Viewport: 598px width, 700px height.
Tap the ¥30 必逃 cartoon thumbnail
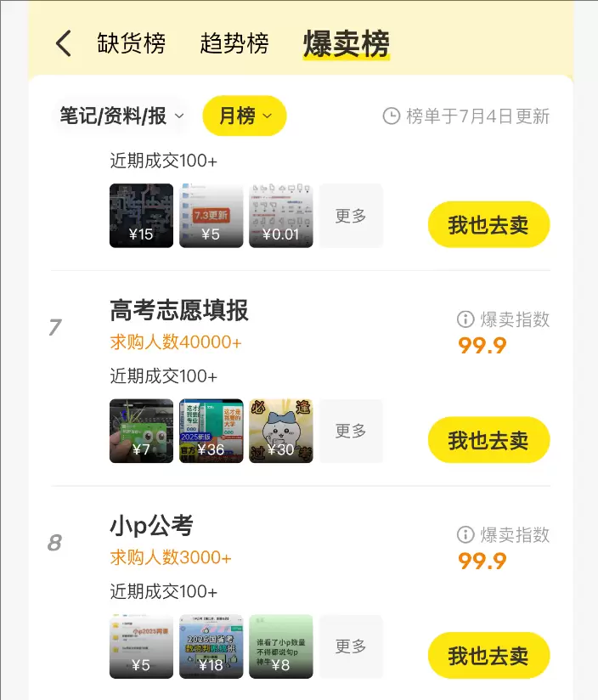[282, 431]
